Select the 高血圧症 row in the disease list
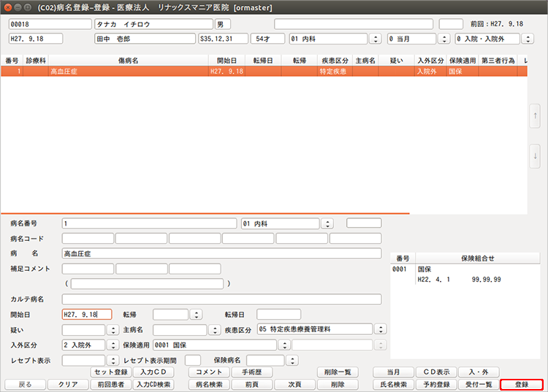Screen dimensions: 548x392 click(x=264, y=72)
